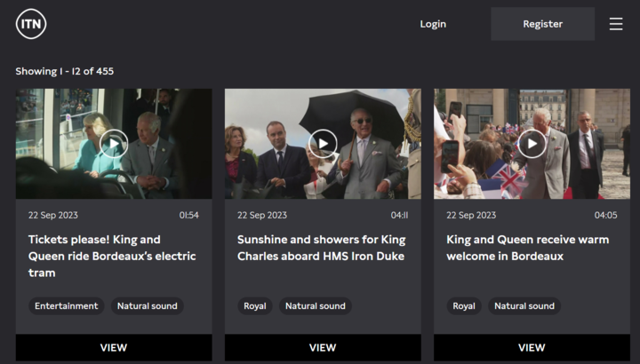The height and width of the screenshot is (364, 640).
Task: Click the 04:05 duration on warm welcome card
Action: [605, 215]
